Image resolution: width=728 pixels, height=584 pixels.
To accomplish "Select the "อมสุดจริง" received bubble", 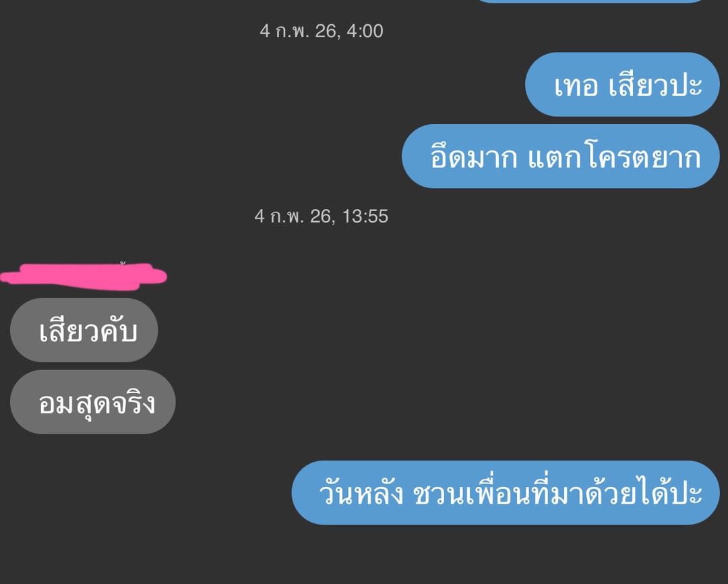I will click(x=93, y=402).
